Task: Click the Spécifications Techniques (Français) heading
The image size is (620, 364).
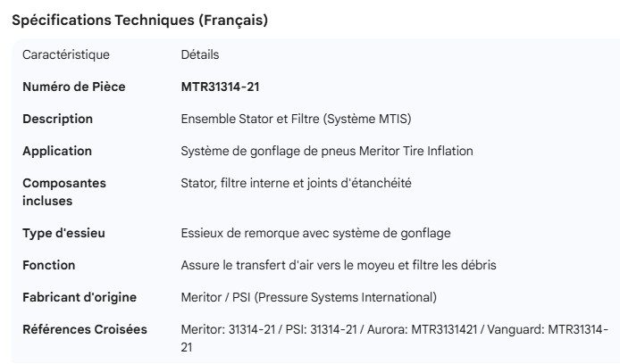Action: click(x=139, y=21)
